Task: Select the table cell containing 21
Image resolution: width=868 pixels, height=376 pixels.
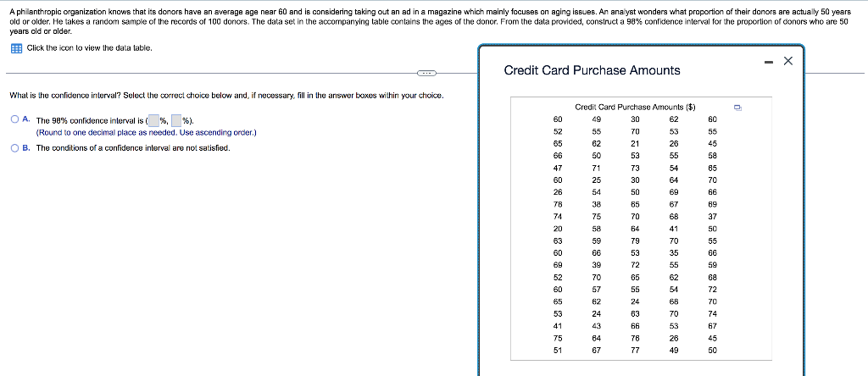Action: [x=635, y=144]
